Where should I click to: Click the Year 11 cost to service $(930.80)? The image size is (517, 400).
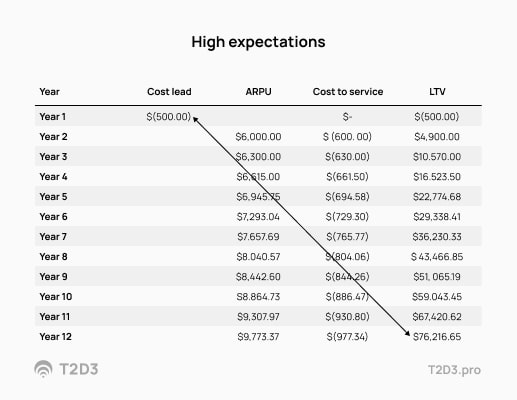(347, 317)
